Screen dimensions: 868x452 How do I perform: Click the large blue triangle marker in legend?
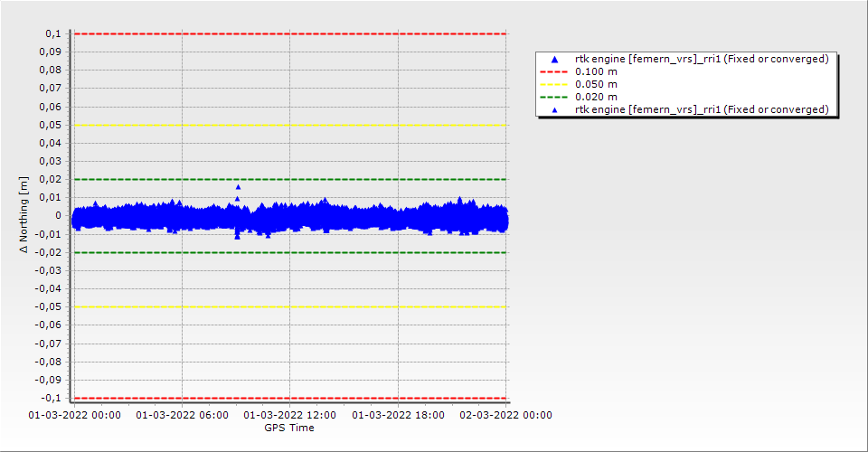(x=555, y=60)
